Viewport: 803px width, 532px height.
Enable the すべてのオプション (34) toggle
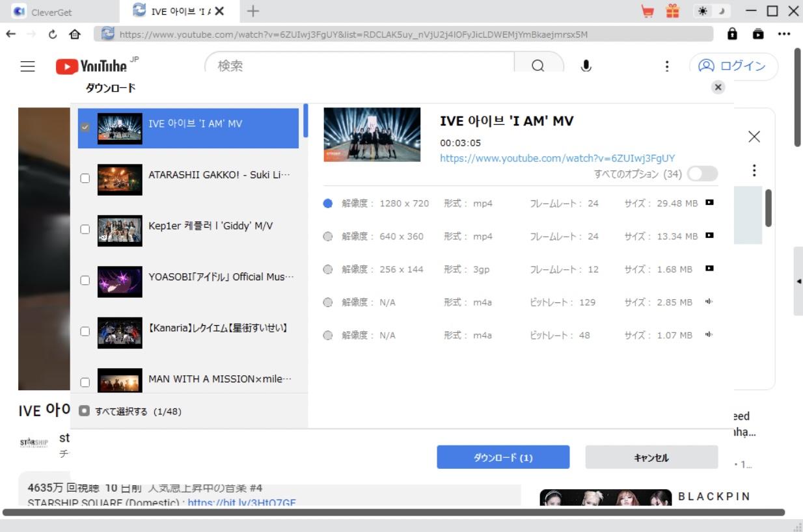702,174
